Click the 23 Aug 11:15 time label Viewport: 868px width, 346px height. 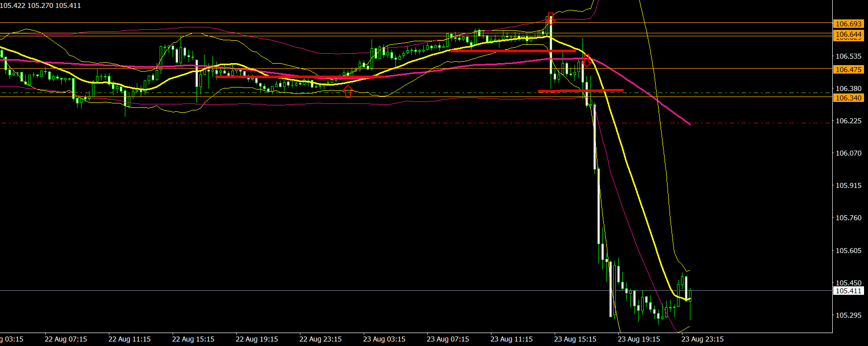511,339
